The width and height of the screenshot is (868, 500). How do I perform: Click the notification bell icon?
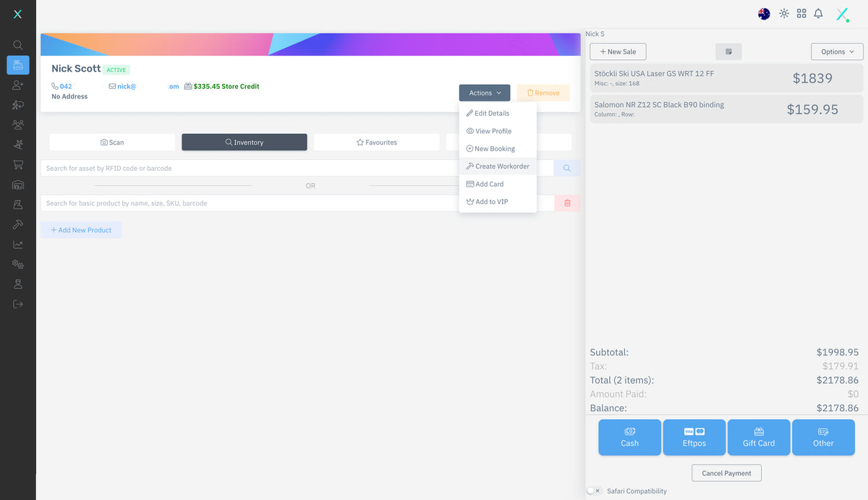pos(818,14)
